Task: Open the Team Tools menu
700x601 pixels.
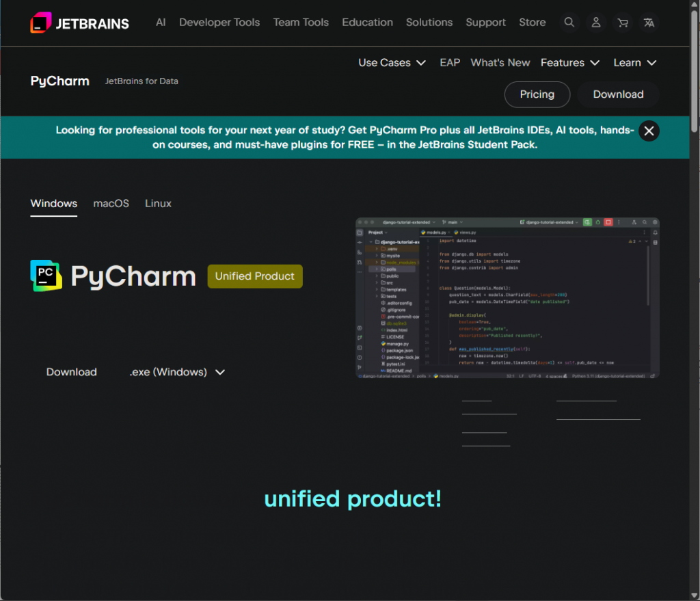Action: tap(301, 23)
